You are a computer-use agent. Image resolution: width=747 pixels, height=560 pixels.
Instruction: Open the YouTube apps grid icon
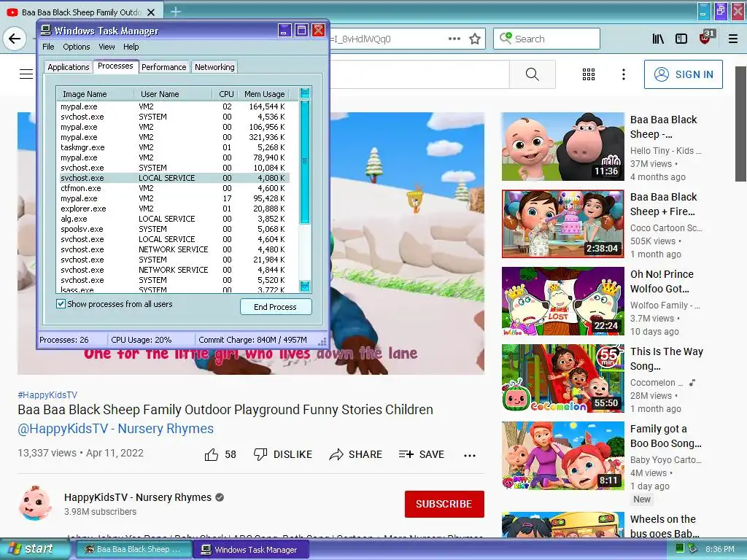click(589, 74)
